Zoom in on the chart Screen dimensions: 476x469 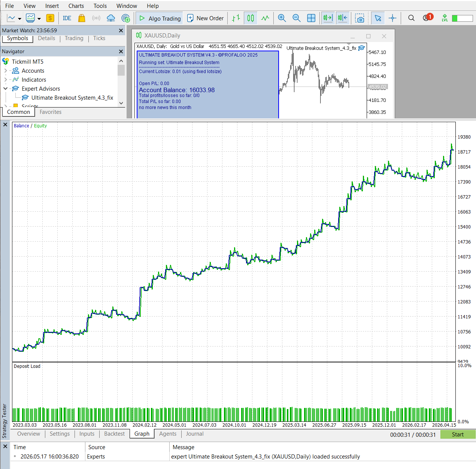[282, 18]
